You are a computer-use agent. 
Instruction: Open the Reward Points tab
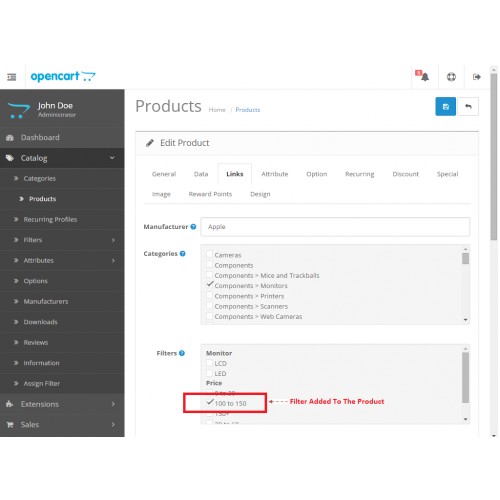point(210,194)
